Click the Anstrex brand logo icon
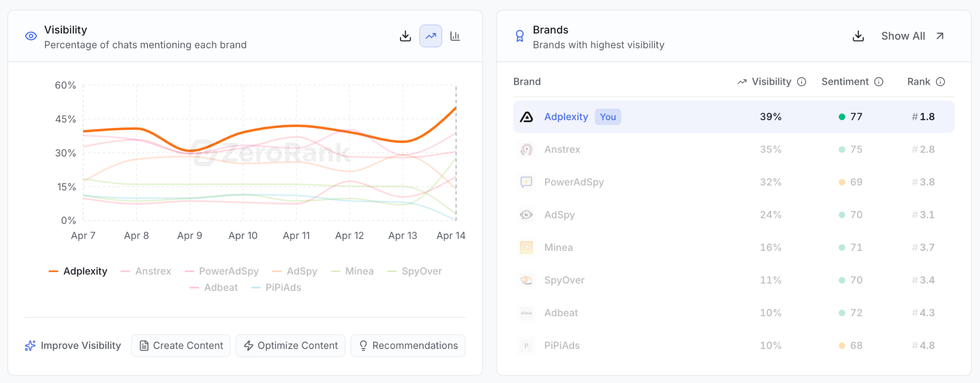Viewport: 980px width, 383px height. (526, 149)
